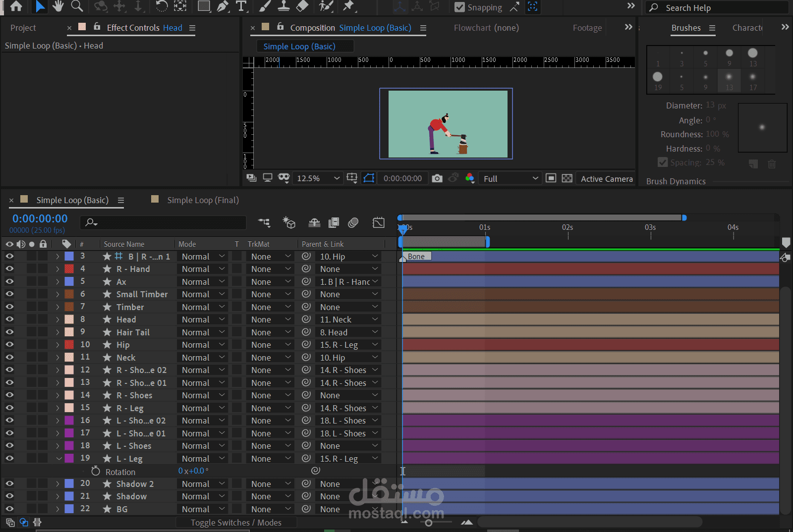Expand the Shadow layer properties
793x532 pixels.
(57, 496)
